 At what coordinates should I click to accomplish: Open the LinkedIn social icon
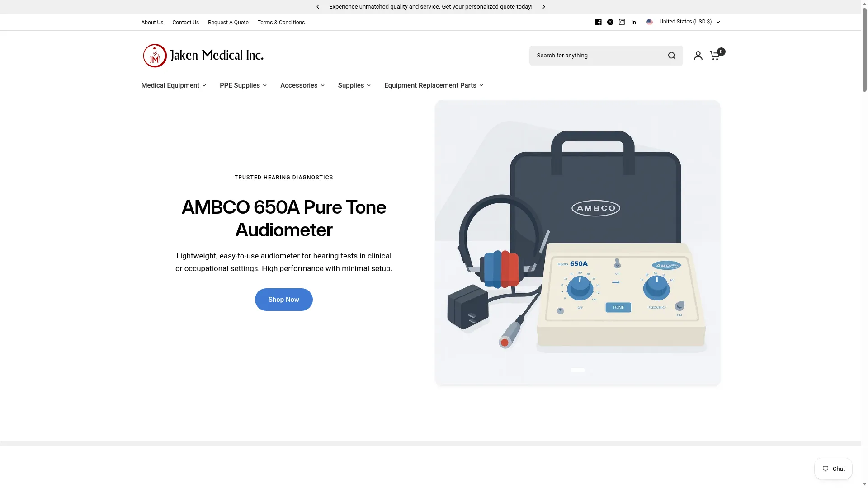click(633, 22)
